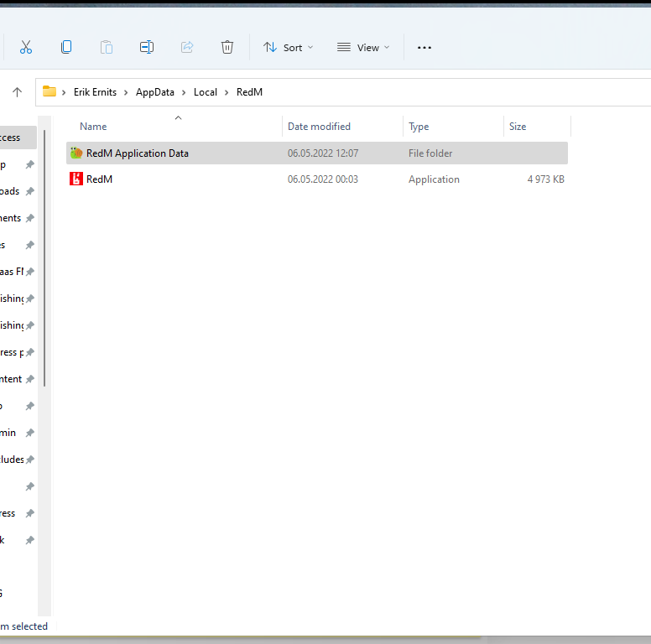Click the Copy icon in toolbar
This screenshot has width=651, height=644.
(66, 47)
